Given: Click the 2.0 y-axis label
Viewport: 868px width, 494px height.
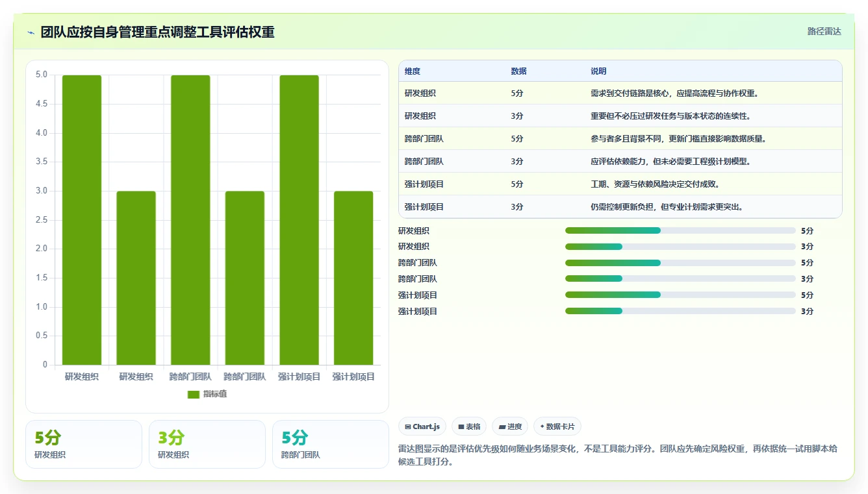Looking at the screenshot, I should click(42, 249).
